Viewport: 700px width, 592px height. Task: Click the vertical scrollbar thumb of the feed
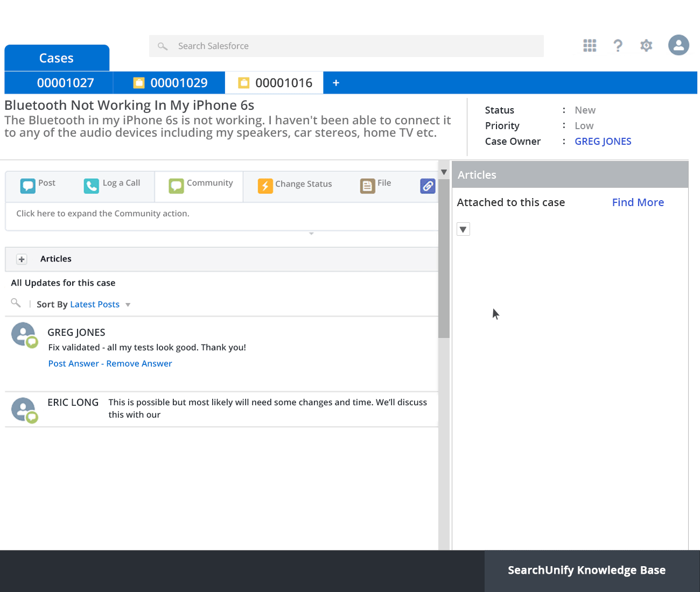[444, 258]
